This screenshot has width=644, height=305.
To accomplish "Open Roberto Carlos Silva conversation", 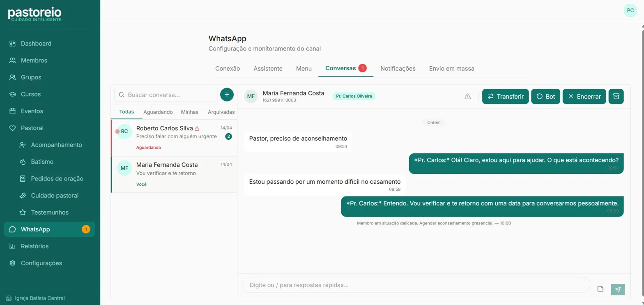I will click(174, 138).
